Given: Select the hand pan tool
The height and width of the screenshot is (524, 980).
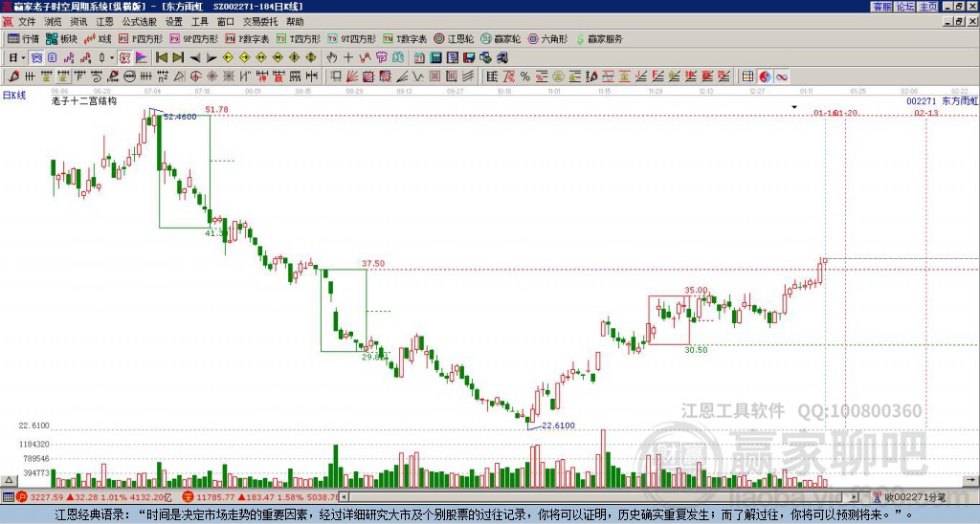Looking at the screenshot, I should click(x=332, y=57).
